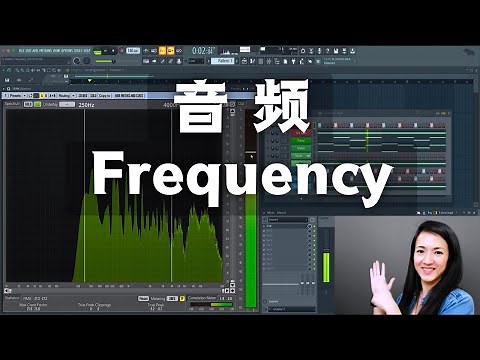Viewport: 480px width, 360px height.
Task: Click the red record button
Action: [122, 51]
